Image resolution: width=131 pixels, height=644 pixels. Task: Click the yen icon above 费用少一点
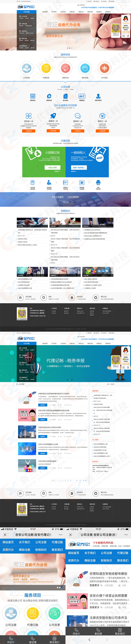point(102,116)
